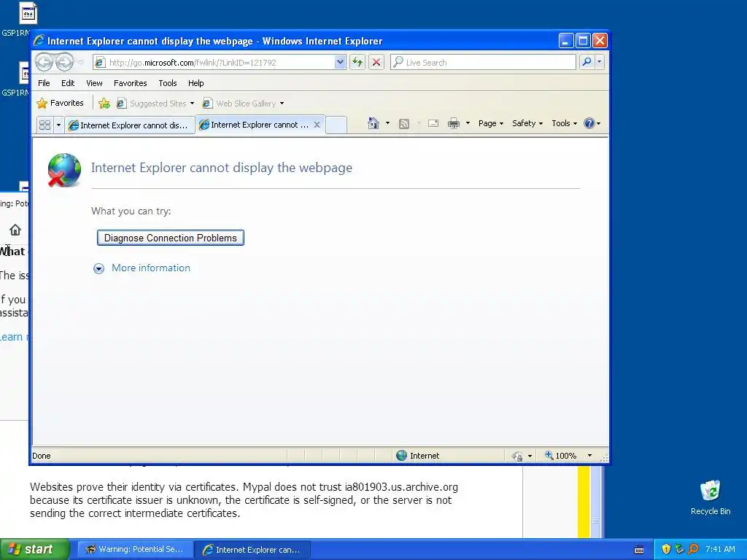This screenshot has width=747, height=560.
Task: Click the Read Mail icon
Action: click(x=433, y=124)
